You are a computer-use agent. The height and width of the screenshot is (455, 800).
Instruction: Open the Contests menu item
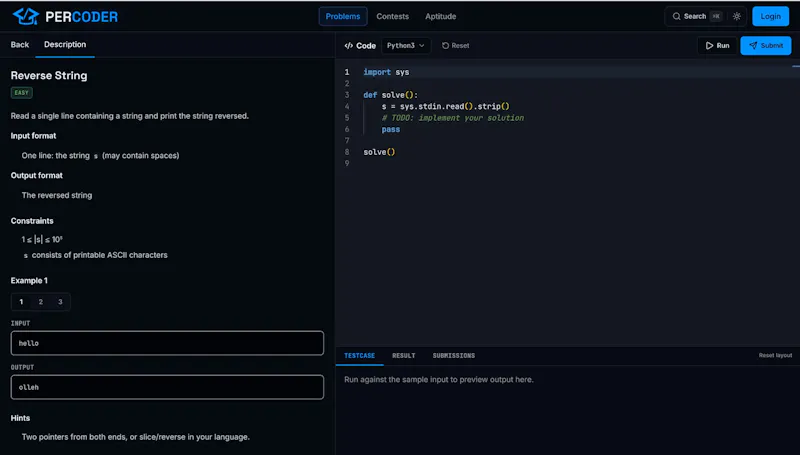tap(392, 16)
